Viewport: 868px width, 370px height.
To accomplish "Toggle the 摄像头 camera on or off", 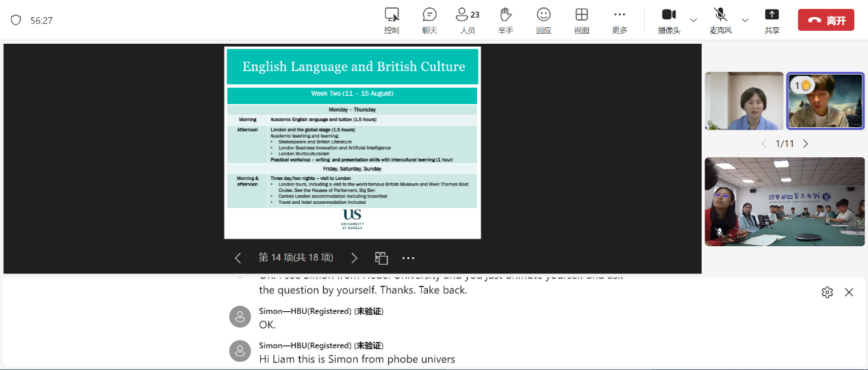I will pos(669,21).
